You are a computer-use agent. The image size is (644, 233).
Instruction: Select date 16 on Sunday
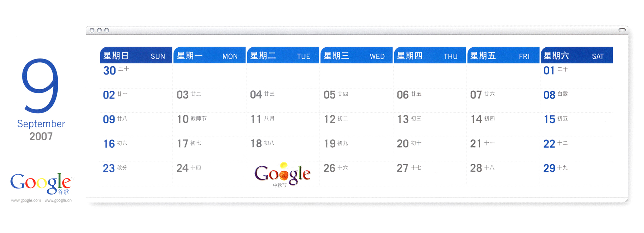(x=109, y=144)
